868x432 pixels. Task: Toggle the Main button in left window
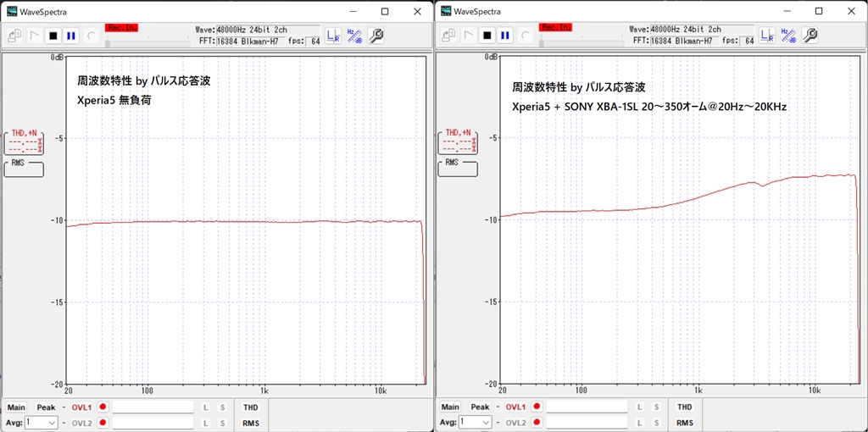[x=15, y=407]
